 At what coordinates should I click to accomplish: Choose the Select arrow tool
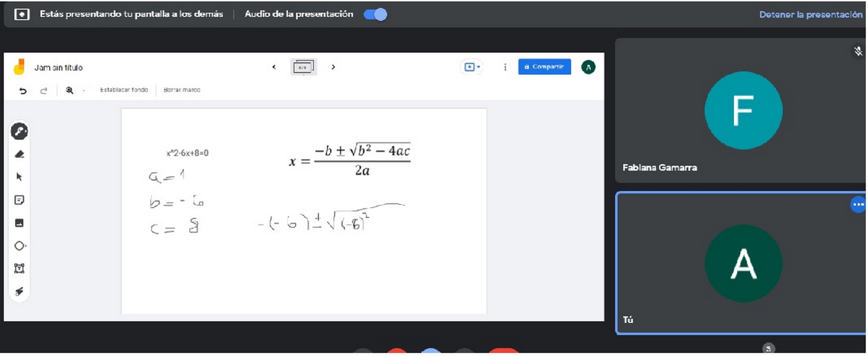tap(19, 177)
